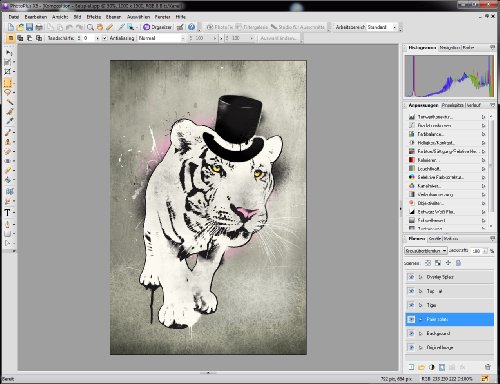Delete layer using the trash icon
Screen dimensions: 500x384
(488, 367)
